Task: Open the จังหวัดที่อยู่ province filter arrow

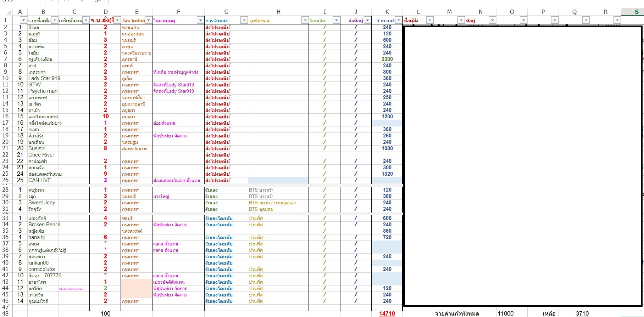Action: [149, 21]
